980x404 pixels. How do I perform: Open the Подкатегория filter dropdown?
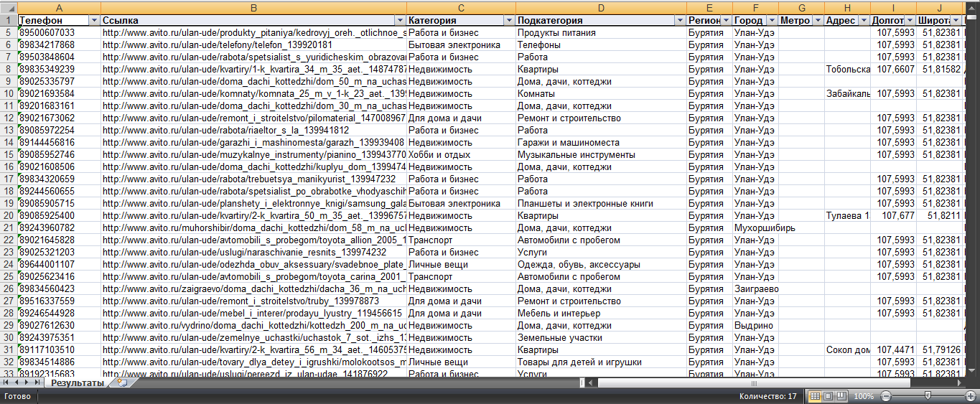pos(679,21)
